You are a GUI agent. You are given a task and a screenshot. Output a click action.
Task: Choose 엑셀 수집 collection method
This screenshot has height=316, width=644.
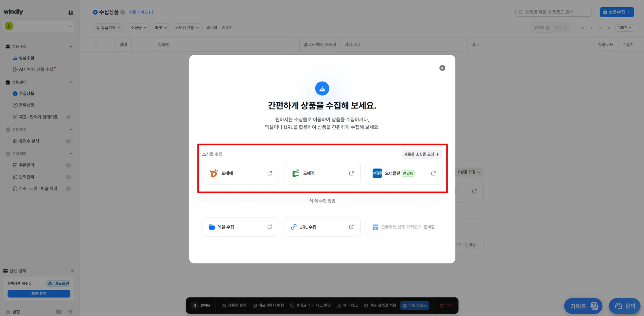click(240, 227)
